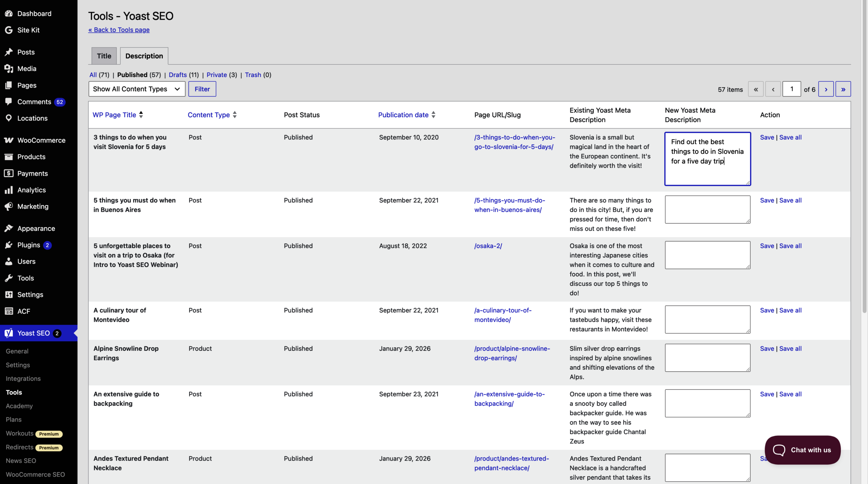Select the Yoast SEO logo icon

(9, 333)
